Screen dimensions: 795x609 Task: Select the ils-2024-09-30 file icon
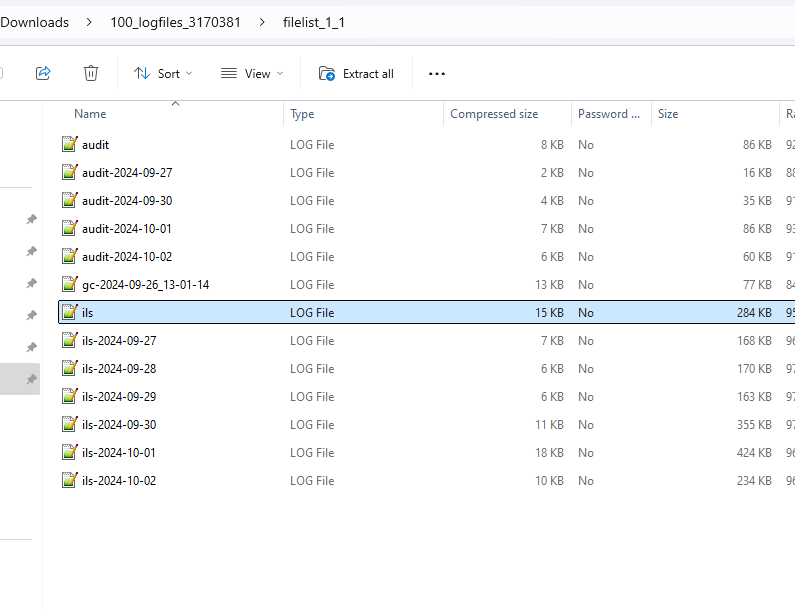click(70, 425)
